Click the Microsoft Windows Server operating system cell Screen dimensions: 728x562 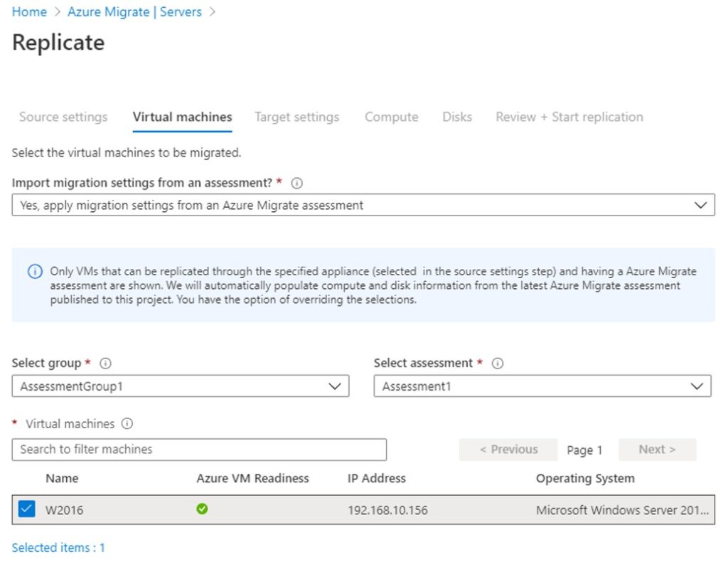[x=622, y=510]
